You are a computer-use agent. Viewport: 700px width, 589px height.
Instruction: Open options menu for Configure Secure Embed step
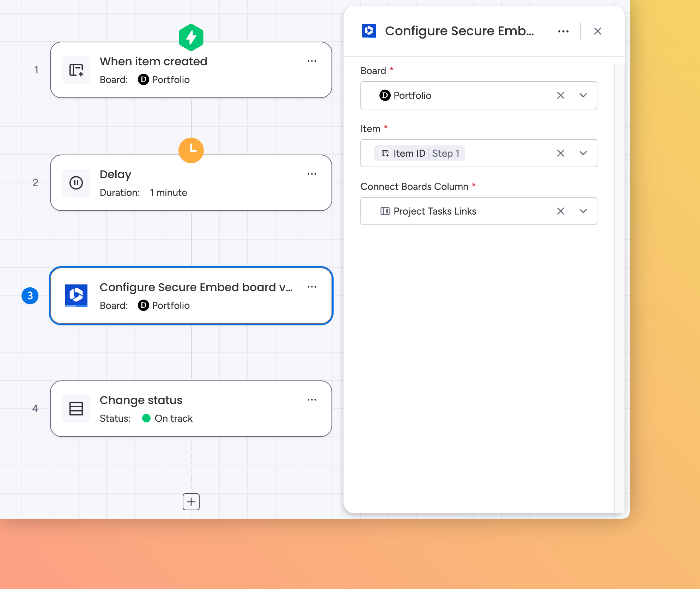click(312, 287)
